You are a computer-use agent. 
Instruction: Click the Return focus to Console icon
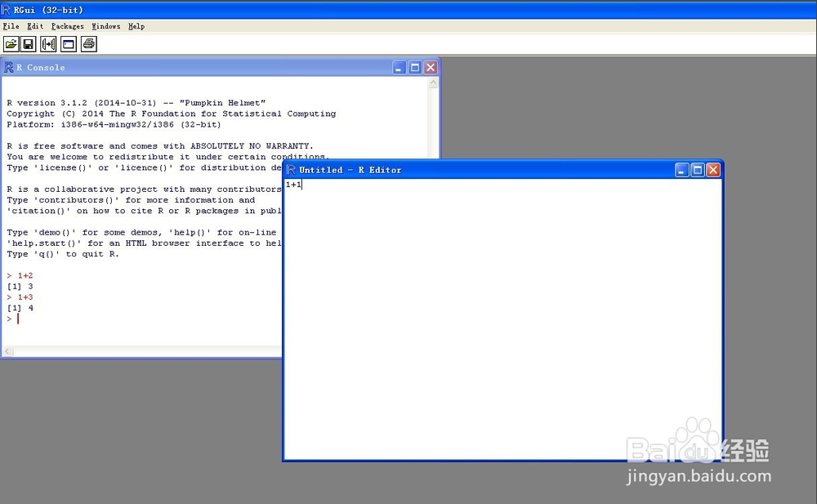tap(69, 44)
